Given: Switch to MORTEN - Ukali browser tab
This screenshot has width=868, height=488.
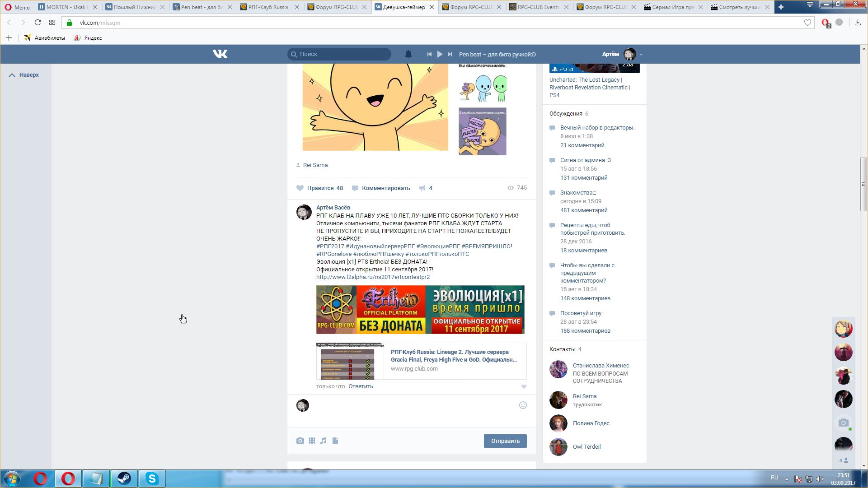Looking at the screenshot, I should click(68, 7).
